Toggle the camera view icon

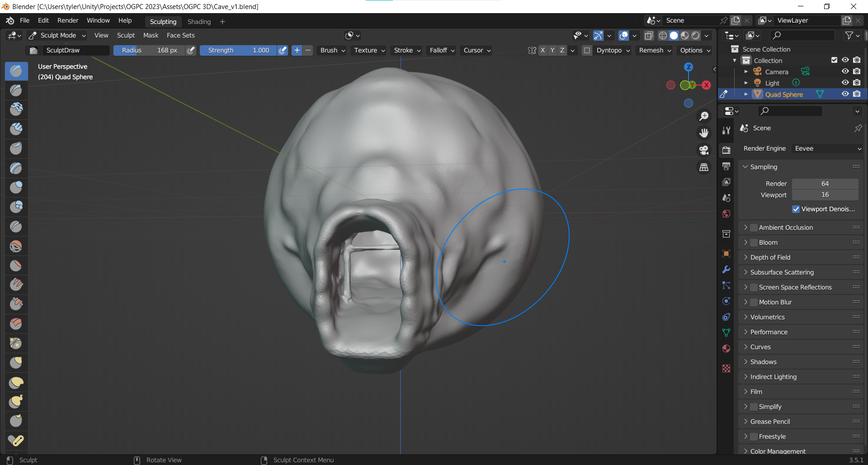pos(704,150)
